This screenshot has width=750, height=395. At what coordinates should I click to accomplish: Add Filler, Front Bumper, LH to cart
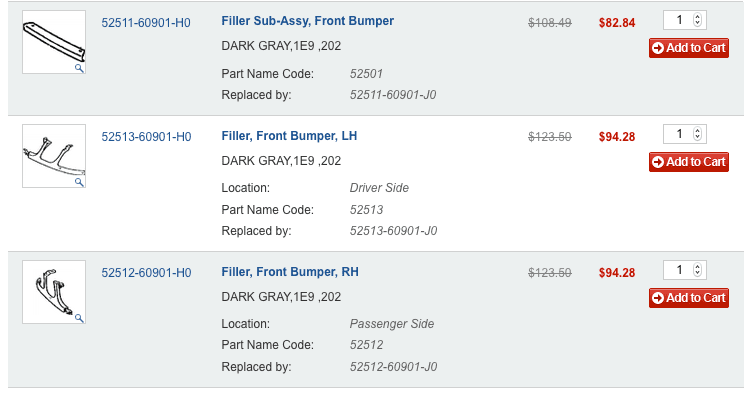click(x=689, y=162)
